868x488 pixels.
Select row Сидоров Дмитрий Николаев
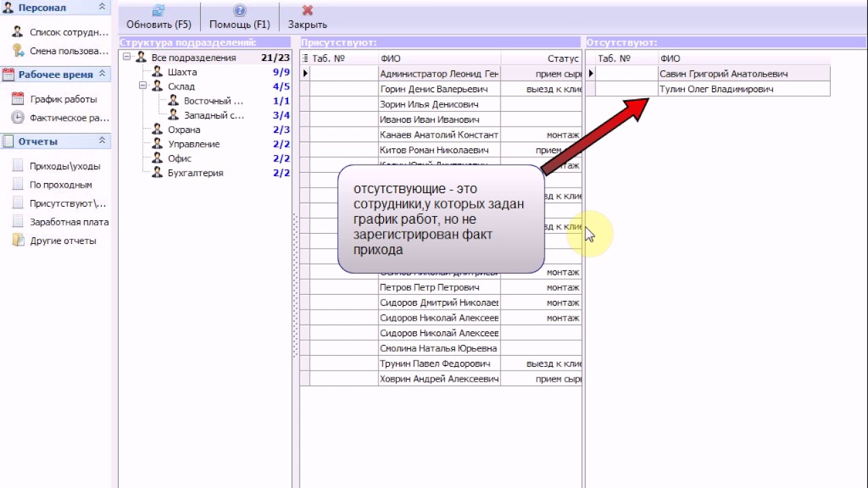[x=441, y=302]
